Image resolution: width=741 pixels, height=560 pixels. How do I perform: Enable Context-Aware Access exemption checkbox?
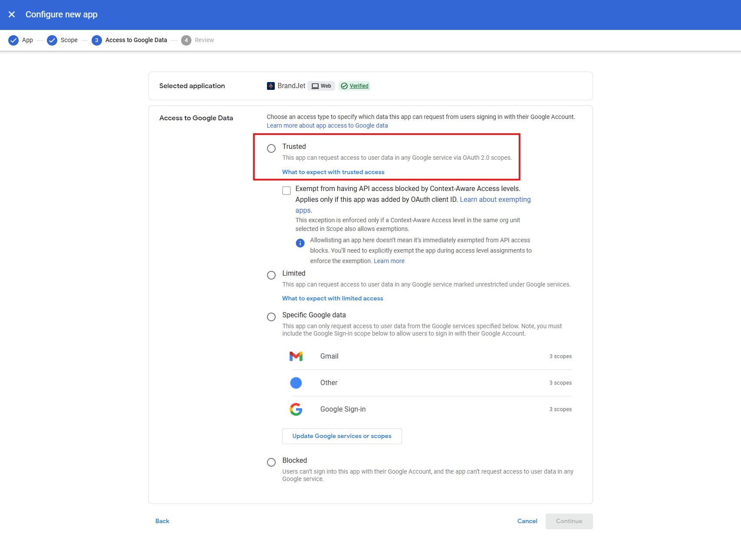[x=287, y=191]
